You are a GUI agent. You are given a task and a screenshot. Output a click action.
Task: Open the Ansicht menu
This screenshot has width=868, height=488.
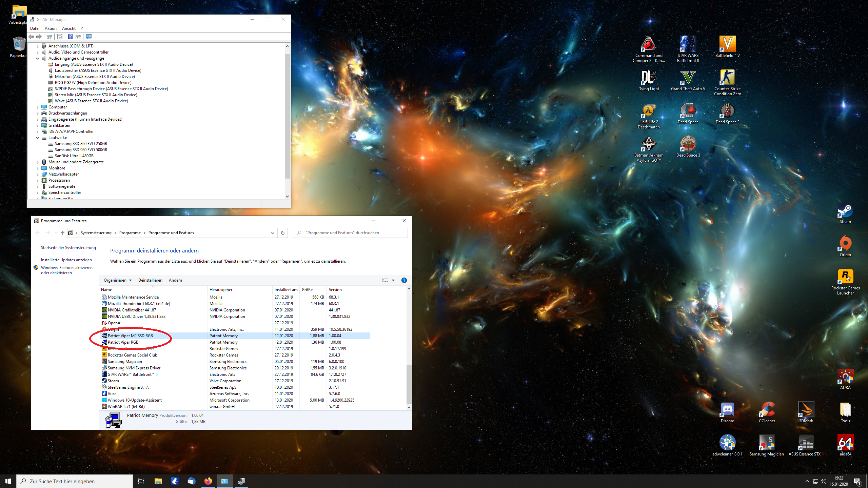(x=68, y=28)
